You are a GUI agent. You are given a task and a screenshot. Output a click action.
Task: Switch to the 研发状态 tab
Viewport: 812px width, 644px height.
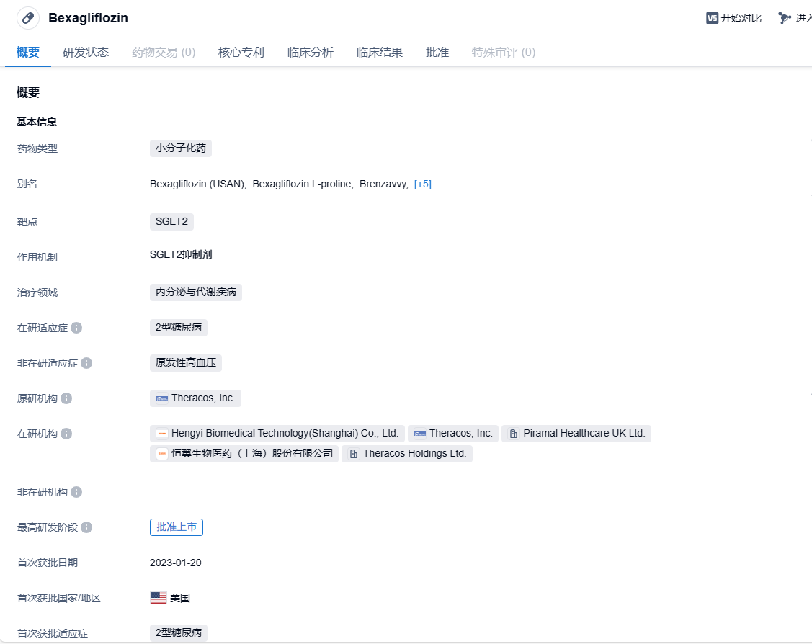(x=86, y=52)
